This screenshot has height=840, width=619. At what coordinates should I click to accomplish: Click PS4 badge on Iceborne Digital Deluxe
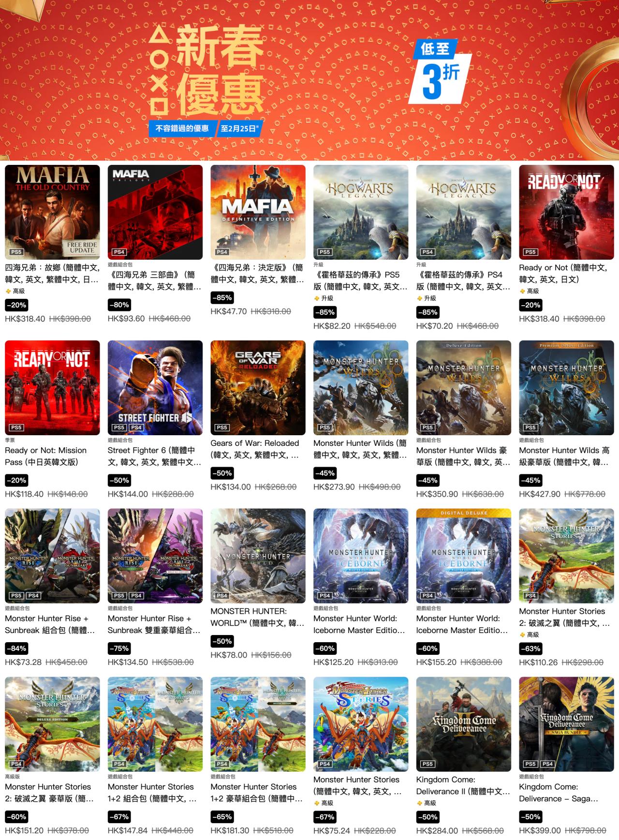click(427, 595)
